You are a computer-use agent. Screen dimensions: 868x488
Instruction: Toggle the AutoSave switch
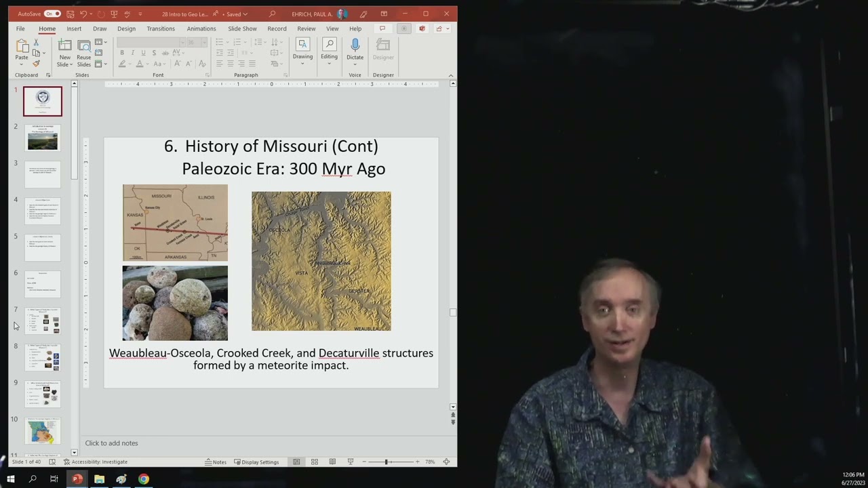[52, 14]
